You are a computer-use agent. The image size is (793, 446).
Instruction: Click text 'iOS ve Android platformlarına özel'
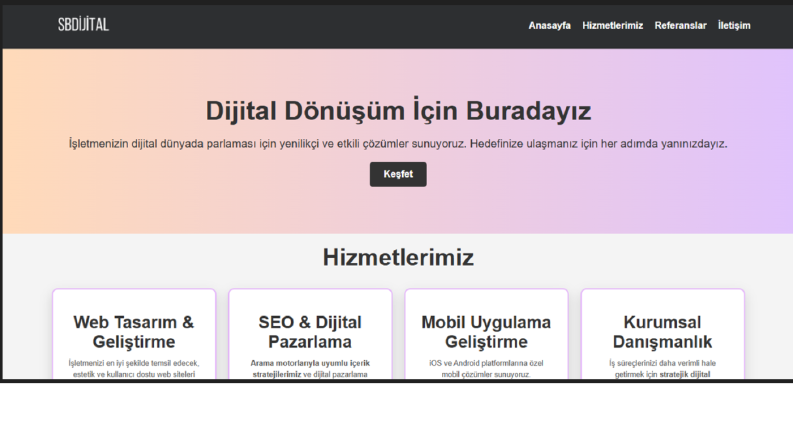pyautogui.click(x=486, y=363)
